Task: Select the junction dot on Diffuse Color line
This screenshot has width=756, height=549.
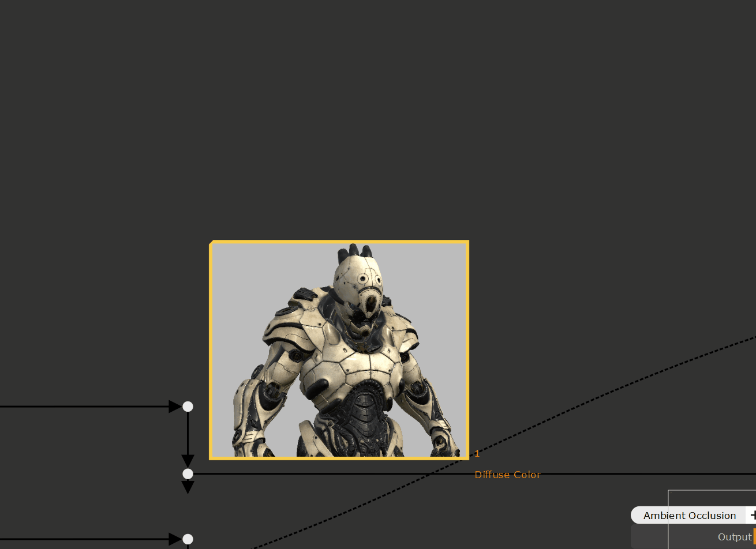Action: tap(188, 474)
